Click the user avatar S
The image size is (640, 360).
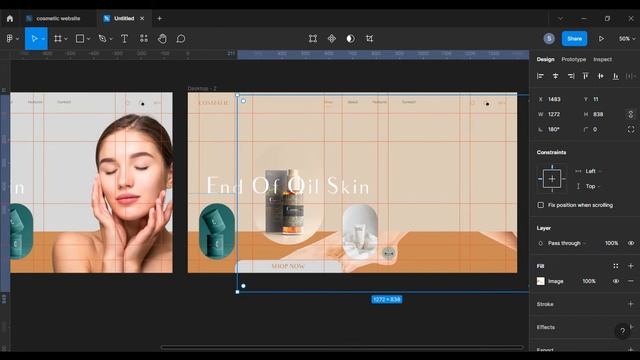[549, 39]
